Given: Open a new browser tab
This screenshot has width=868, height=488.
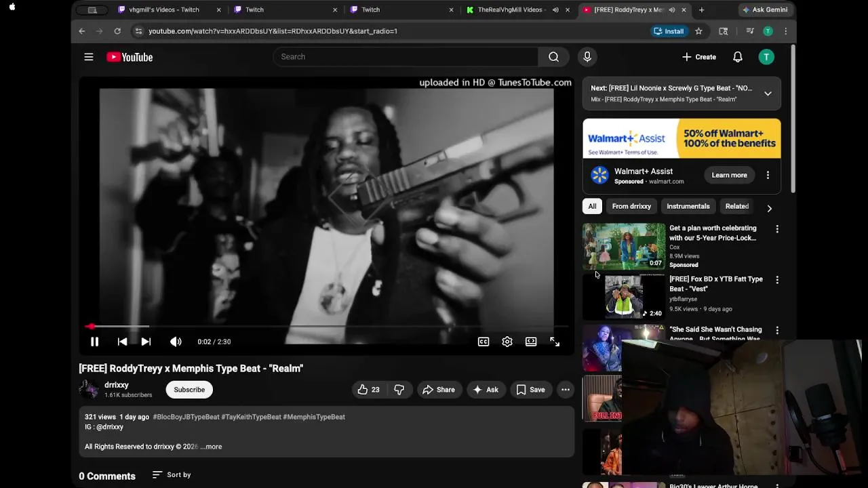Looking at the screenshot, I should (x=701, y=9).
